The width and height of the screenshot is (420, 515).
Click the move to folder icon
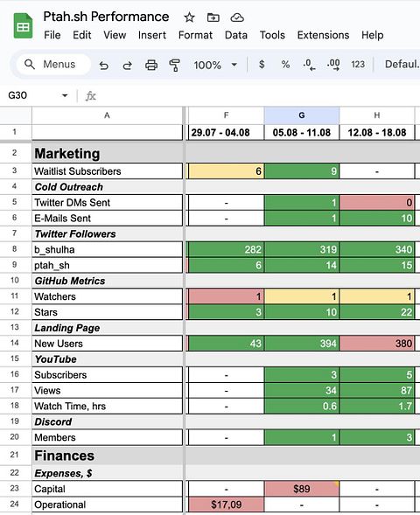point(213,17)
